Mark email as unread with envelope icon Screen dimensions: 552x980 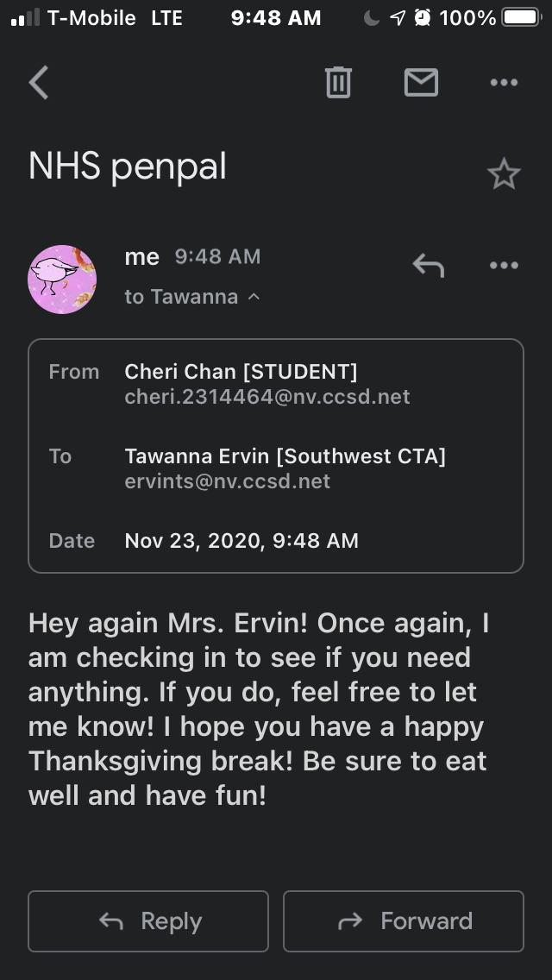coord(421,83)
